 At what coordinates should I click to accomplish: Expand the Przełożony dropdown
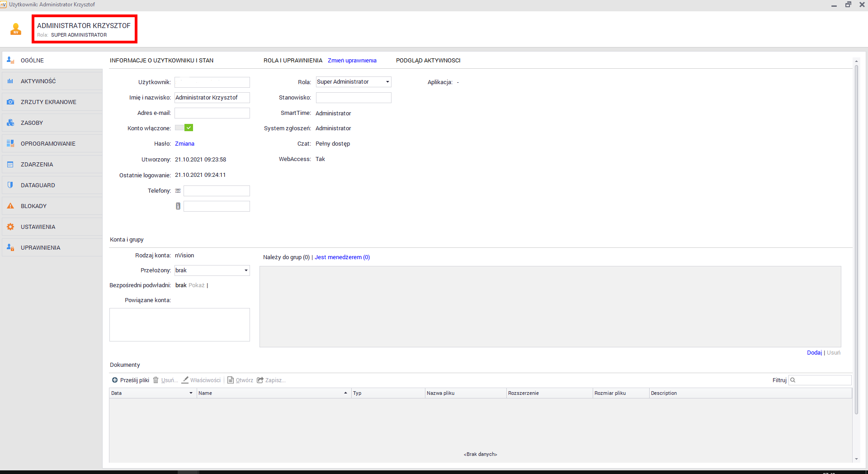click(x=246, y=270)
